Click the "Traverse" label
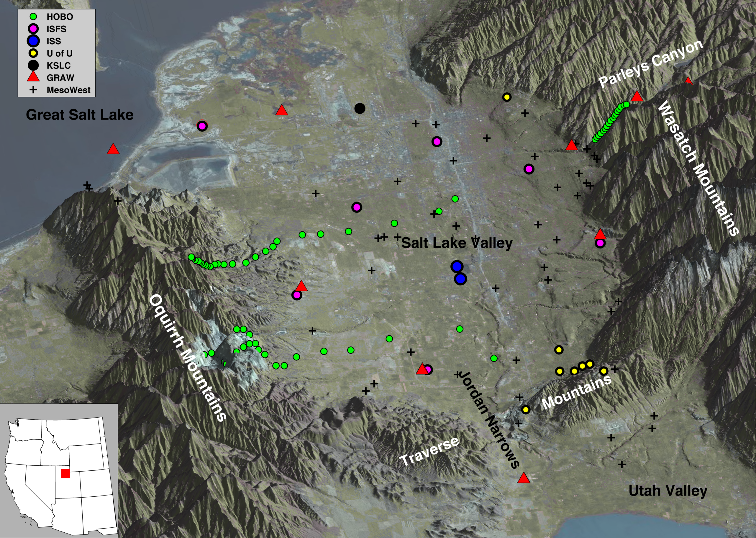 [x=429, y=451]
